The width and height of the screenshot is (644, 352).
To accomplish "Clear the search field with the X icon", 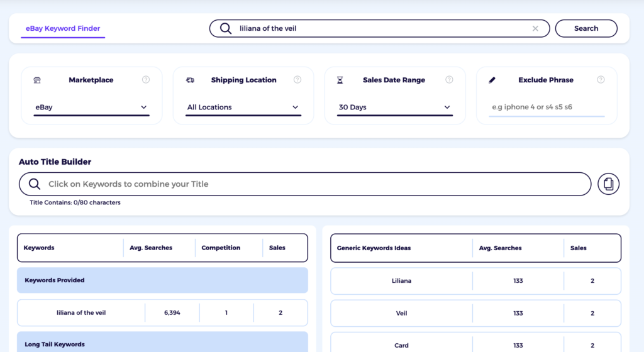I will click(535, 28).
